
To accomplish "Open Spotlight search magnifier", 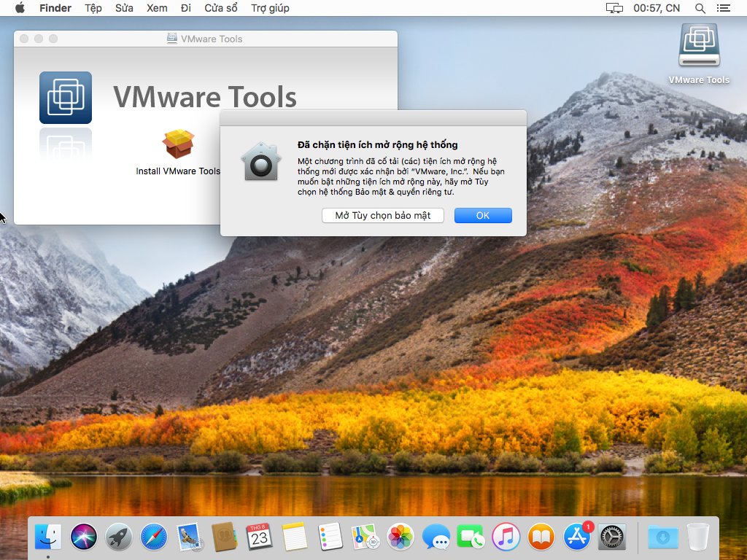I will (x=700, y=8).
